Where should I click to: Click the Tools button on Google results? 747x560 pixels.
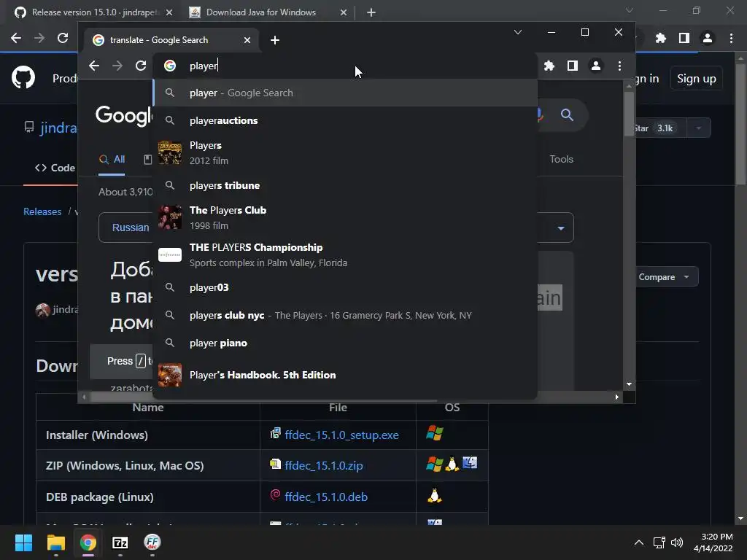(561, 159)
